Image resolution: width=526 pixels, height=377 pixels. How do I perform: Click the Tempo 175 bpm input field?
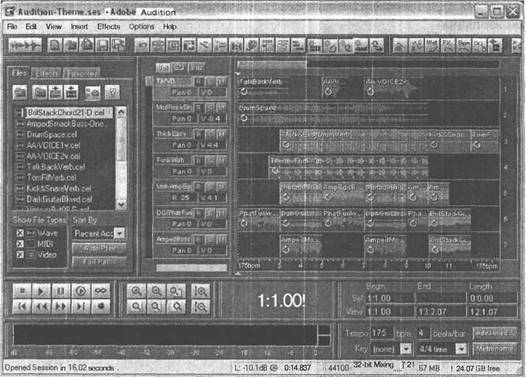click(381, 333)
